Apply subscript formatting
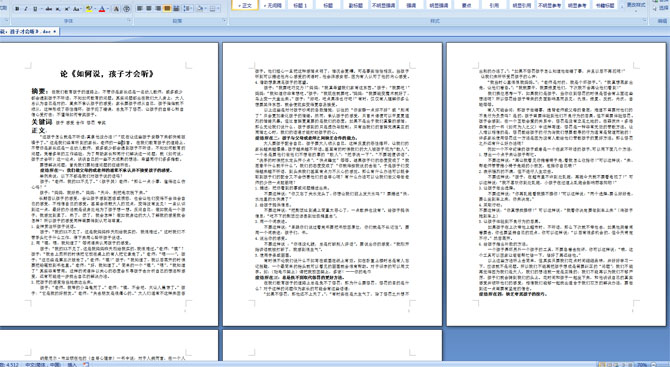 tap(58, 9)
